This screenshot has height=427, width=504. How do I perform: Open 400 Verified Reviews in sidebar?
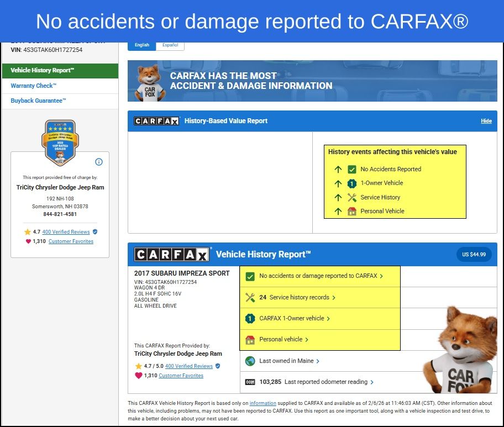pos(66,232)
